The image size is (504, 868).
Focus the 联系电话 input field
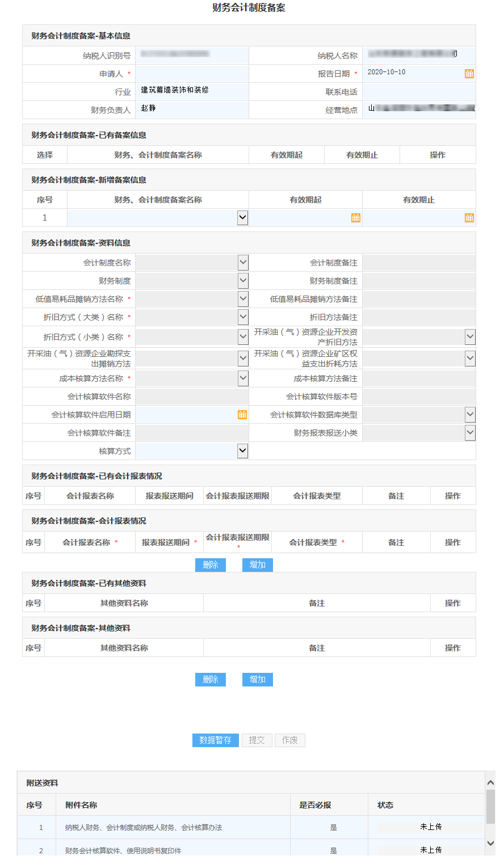point(419,92)
